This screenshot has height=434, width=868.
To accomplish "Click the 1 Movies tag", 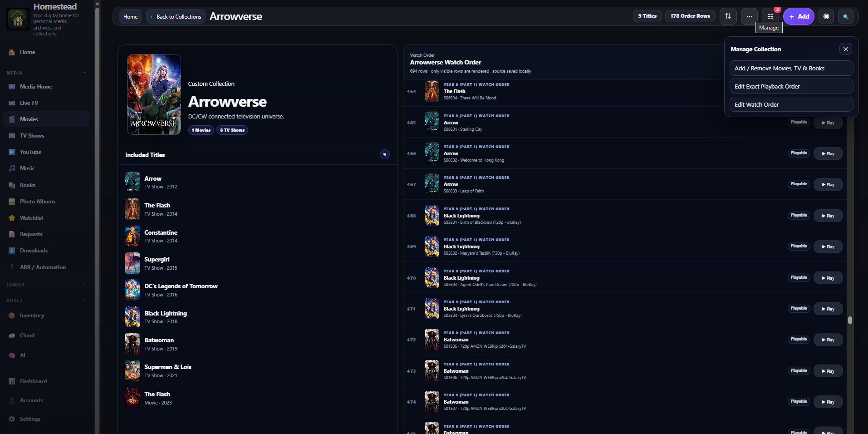I will pyautogui.click(x=201, y=130).
